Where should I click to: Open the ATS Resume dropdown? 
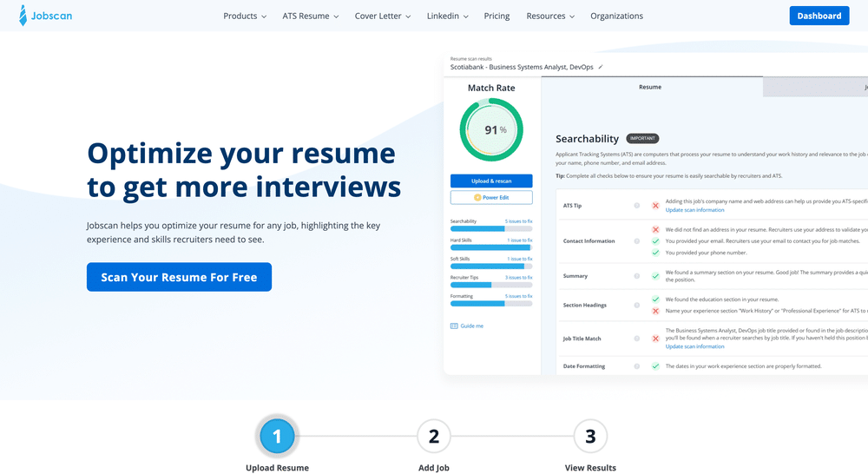(x=311, y=16)
